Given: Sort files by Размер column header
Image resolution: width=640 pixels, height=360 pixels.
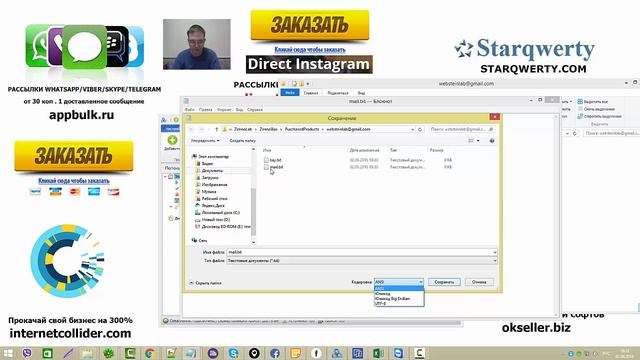Looking at the screenshot, I should tap(436, 150).
